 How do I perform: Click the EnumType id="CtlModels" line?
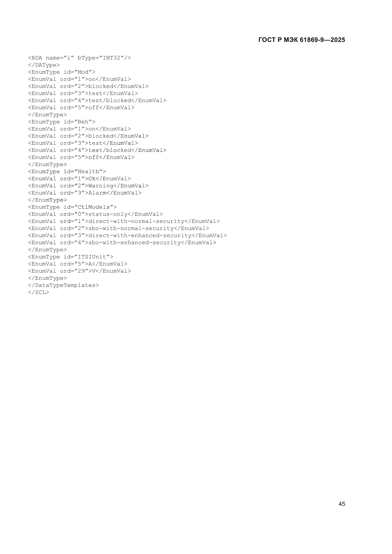coord(73,207)
